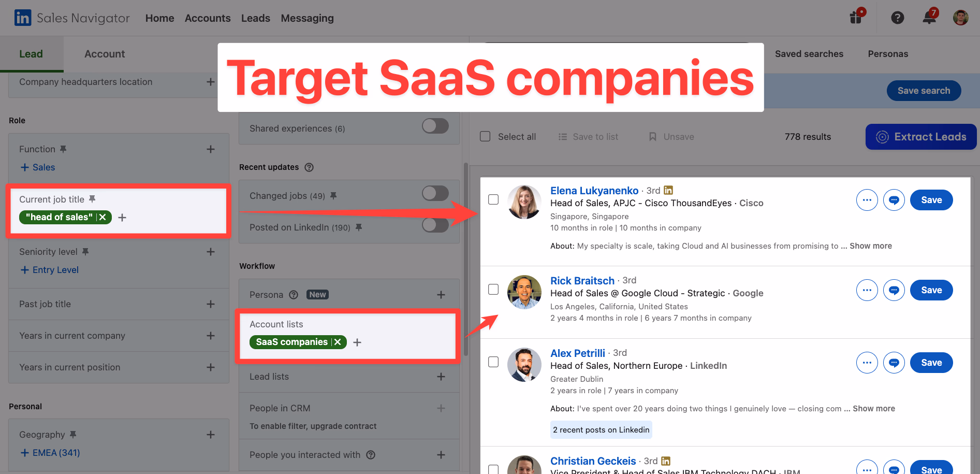Click LinkedIn premium badge next to Elena Lukyanenko
Screen dimensions: 980x474
[668, 190]
